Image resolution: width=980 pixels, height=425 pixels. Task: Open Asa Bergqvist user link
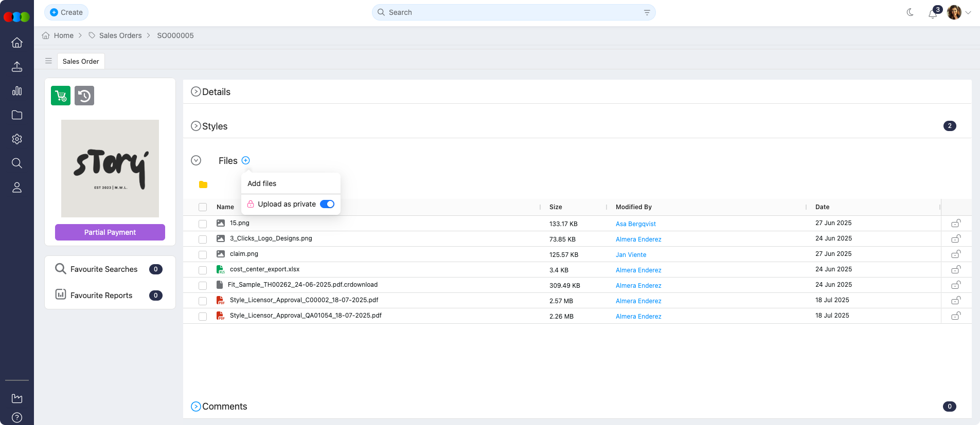pos(635,224)
